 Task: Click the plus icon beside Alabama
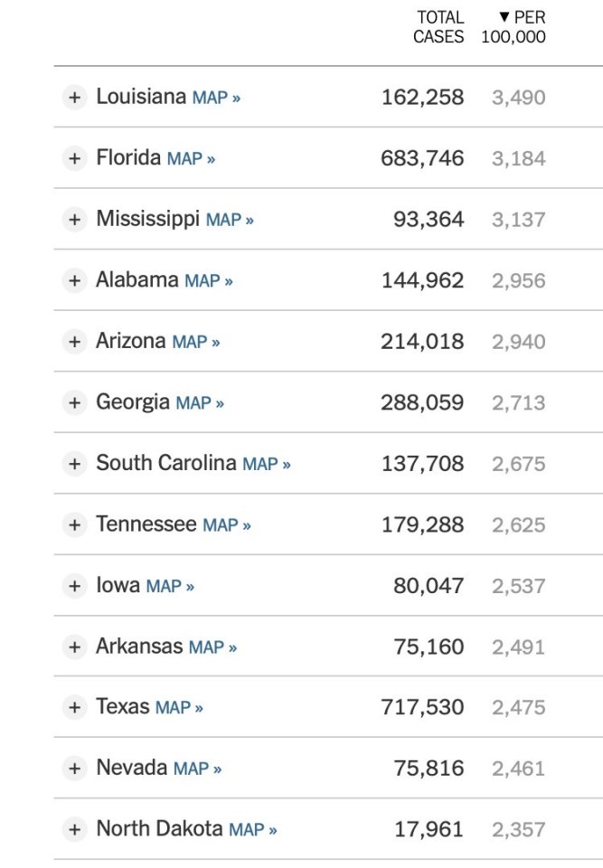point(74,280)
